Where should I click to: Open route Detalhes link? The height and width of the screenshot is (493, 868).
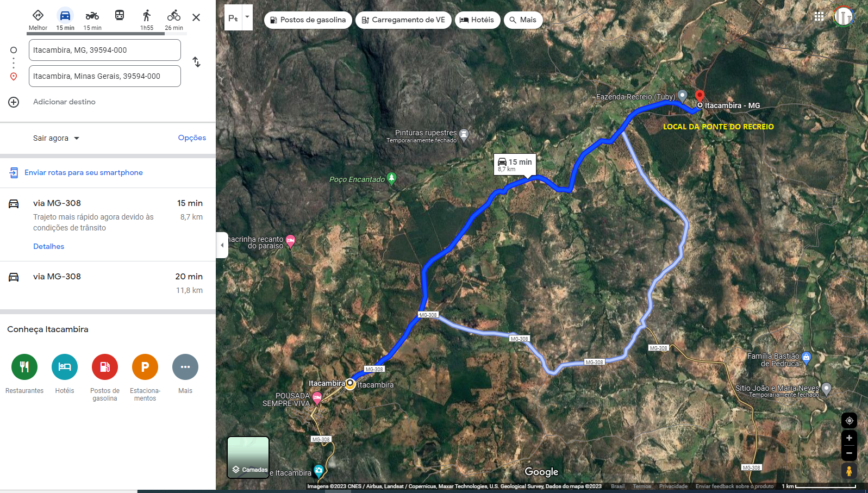(48, 246)
